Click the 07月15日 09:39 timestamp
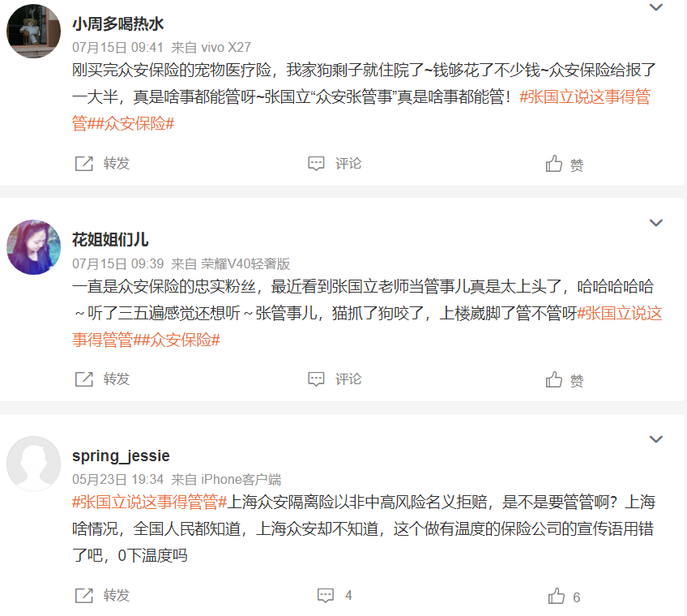The image size is (687, 616). [118, 264]
